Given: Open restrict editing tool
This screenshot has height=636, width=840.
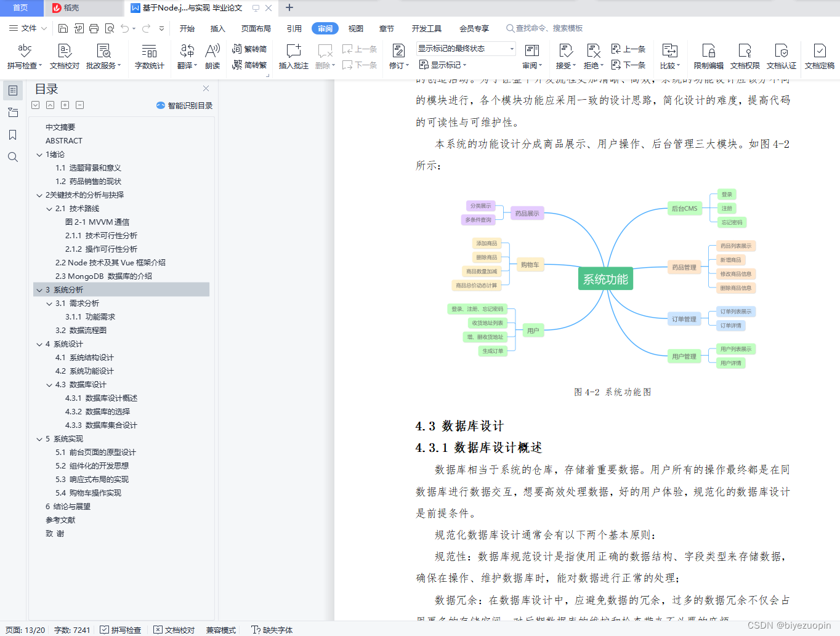Looking at the screenshot, I should [x=708, y=56].
